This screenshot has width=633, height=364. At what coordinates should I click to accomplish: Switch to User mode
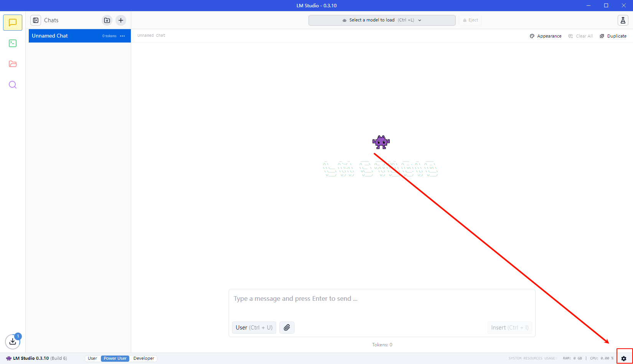92,359
